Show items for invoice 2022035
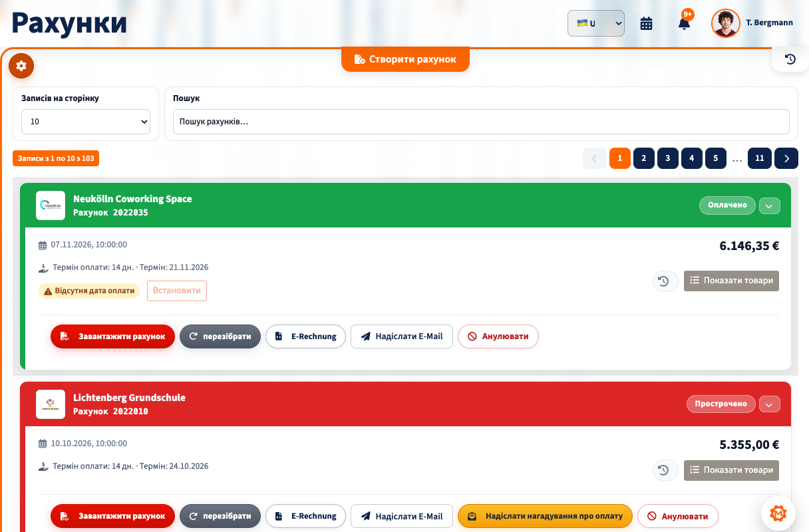This screenshot has height=532, width=809. click(x=731, y=281)
